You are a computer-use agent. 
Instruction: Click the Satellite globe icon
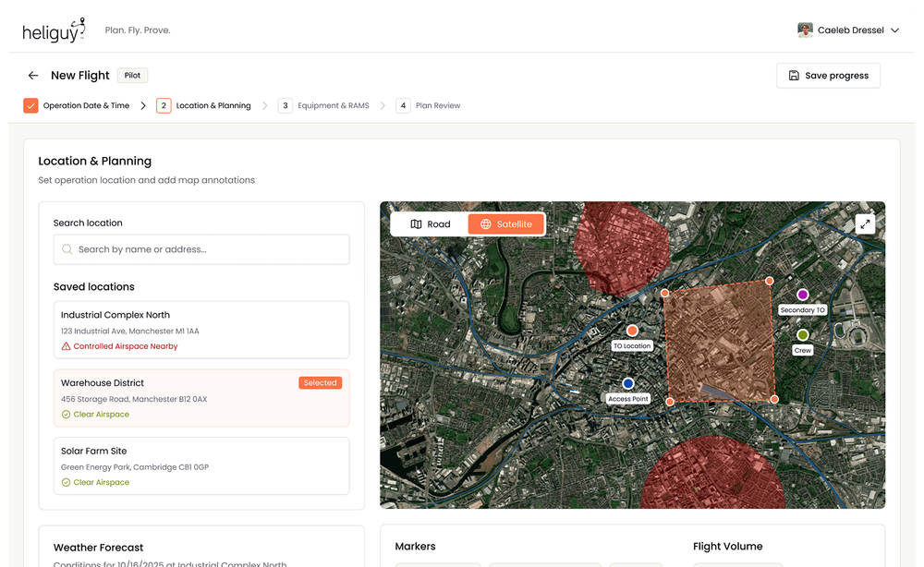(488, 223)
